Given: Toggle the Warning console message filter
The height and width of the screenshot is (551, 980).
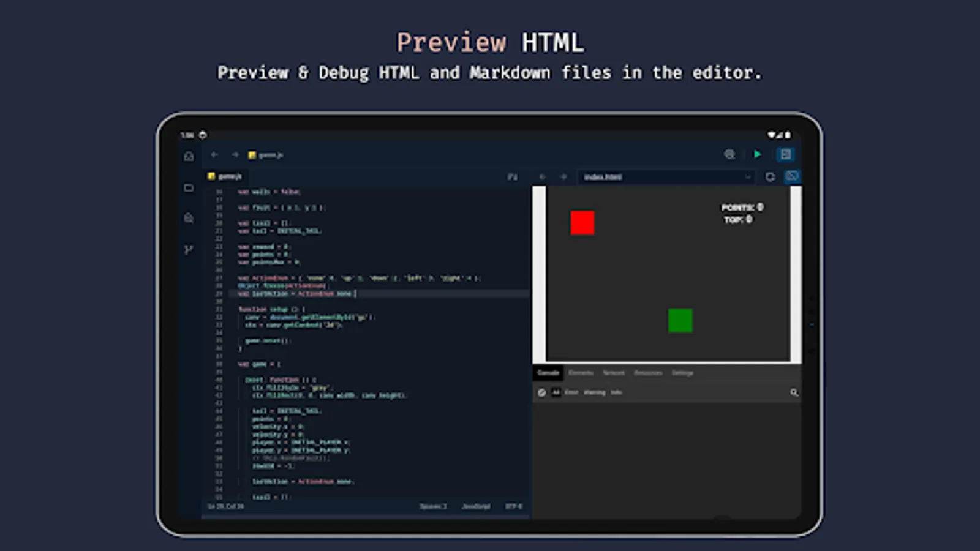Looking at the screenshot, I should [594, 392].
